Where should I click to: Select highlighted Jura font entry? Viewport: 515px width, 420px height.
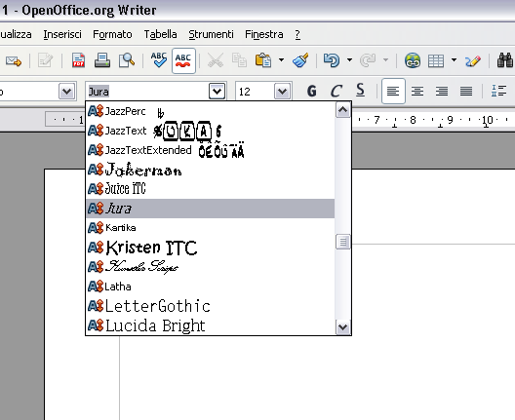point(211,209)
